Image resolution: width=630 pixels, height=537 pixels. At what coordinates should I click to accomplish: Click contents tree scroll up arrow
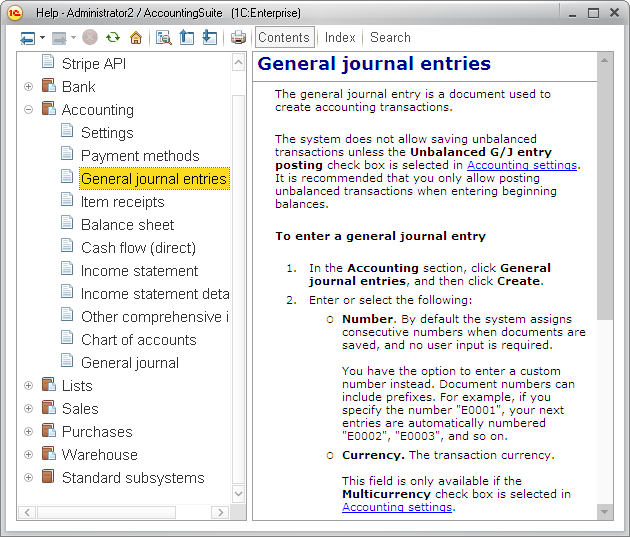(238, 62)
